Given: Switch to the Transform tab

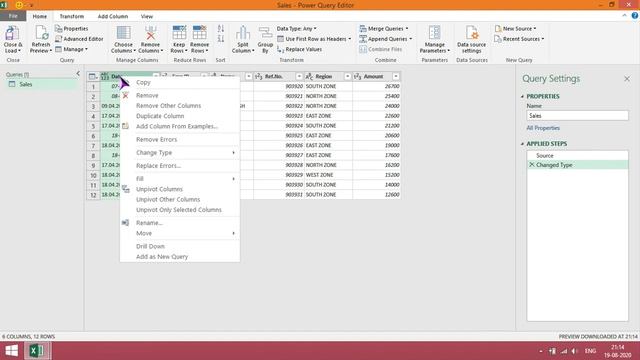Looking at the screenshot, I should (x=71, y=16).
